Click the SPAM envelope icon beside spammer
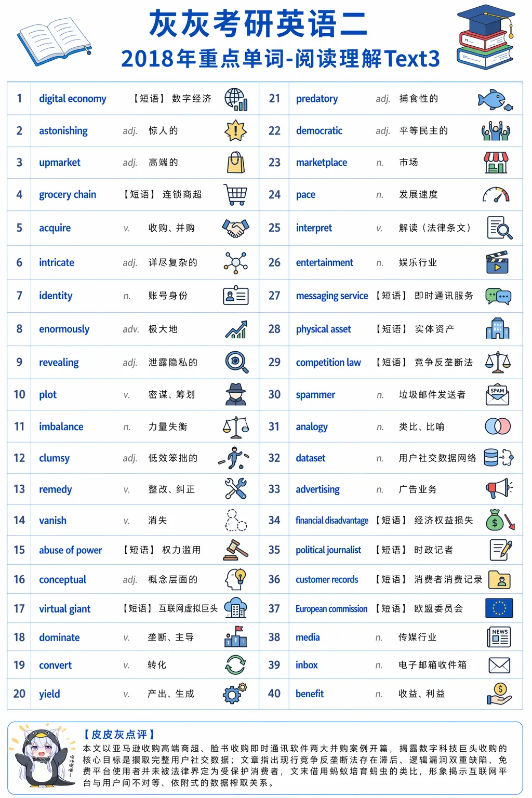The image size is (532, 798). pyautogui.click(x=497, y=395)
